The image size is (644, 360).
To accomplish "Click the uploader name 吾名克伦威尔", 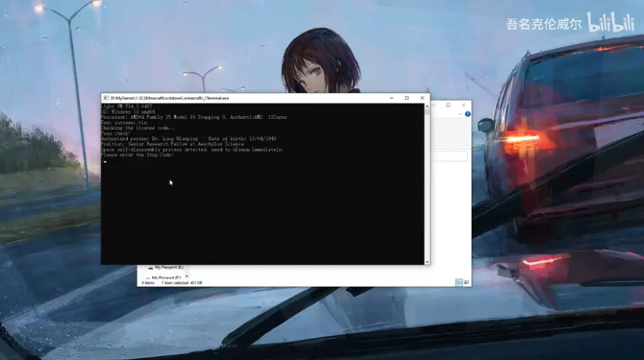I will click(x=544, y=25).
